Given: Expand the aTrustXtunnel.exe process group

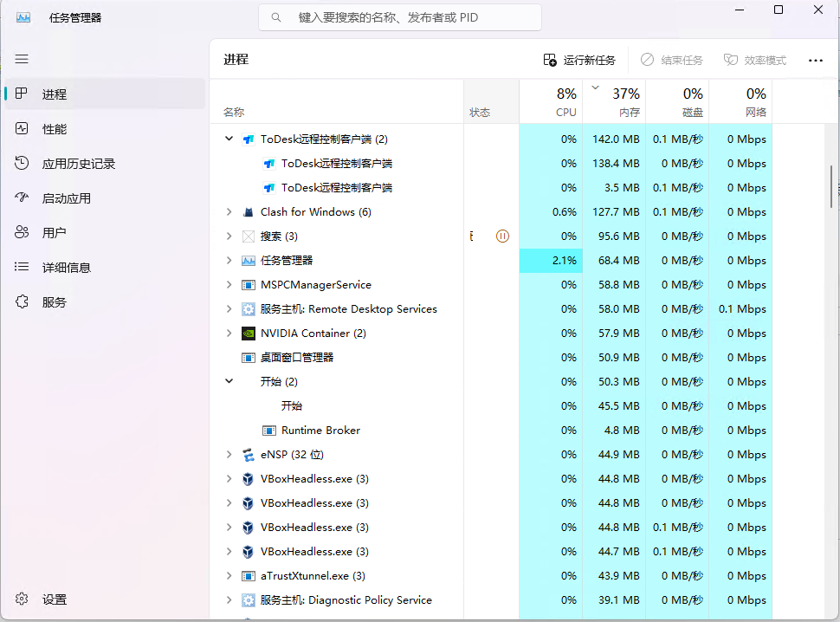Looking at the screenshot, I should coord(229,576).
